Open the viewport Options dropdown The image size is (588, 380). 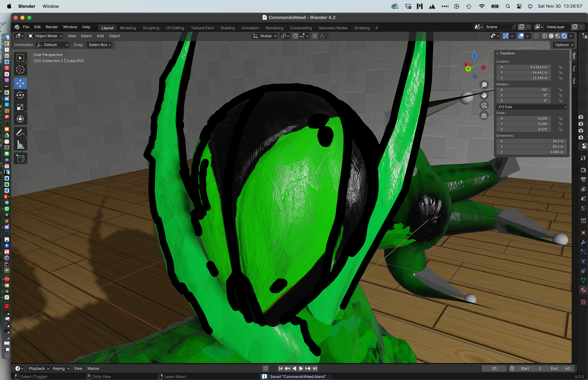[x=564, y=45]
